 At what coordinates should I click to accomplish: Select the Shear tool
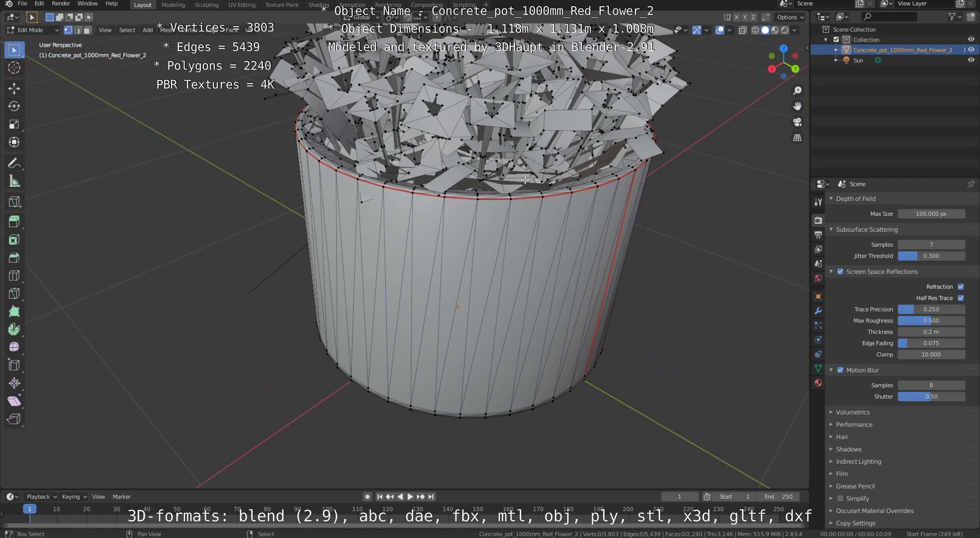pos(14,401)
